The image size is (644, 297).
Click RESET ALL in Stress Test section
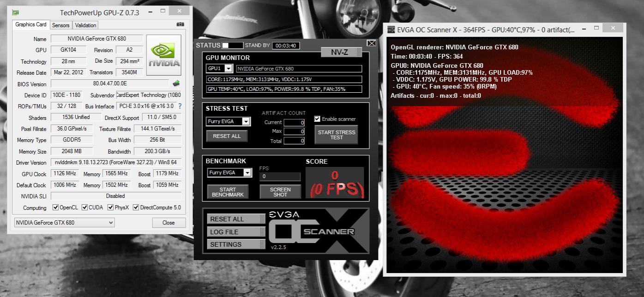pyautogui.click(x=227, y=136)
